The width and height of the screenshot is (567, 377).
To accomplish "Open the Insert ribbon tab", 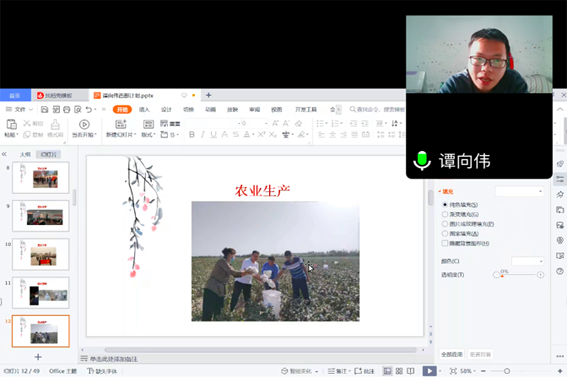I will (x=144, y=110).
